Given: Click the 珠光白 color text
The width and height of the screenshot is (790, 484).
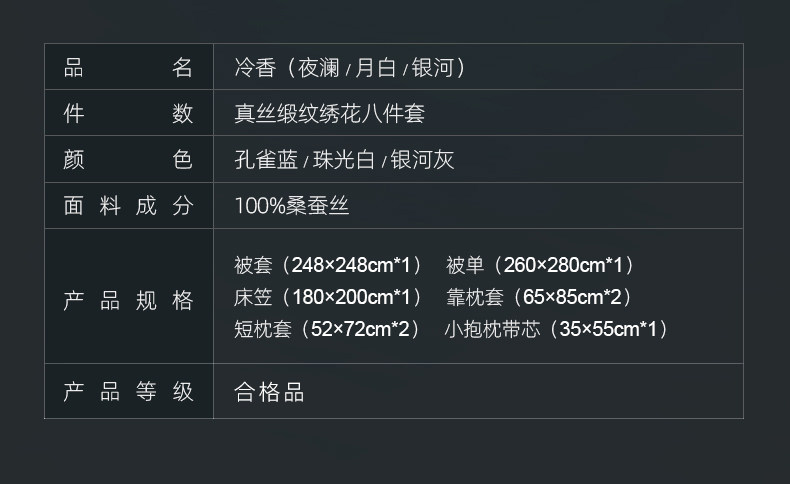Looking at the screenshot, I should point(344,160).
